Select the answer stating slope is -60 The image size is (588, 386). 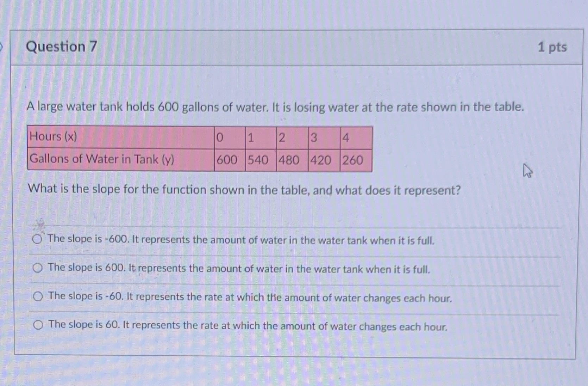point(38,297)
